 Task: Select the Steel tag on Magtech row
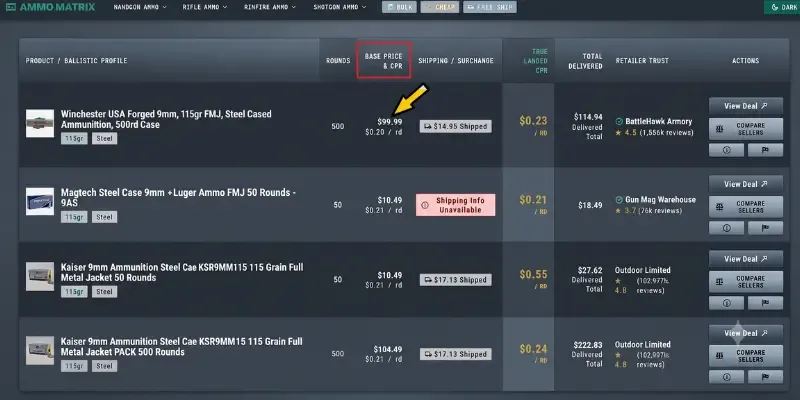[105, 217]
